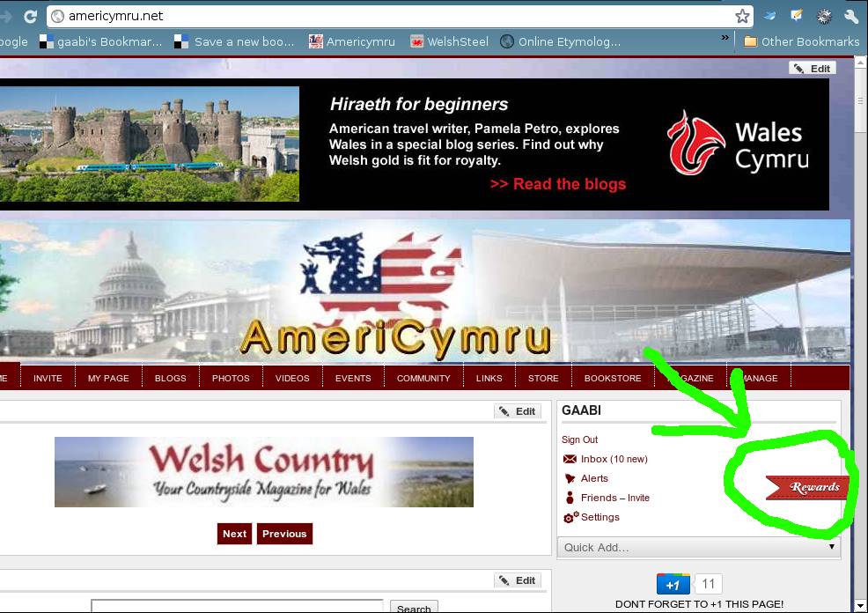868x613 pixels.
Task: Click the Welsh Country magazine banner
Action: point(264,472)
